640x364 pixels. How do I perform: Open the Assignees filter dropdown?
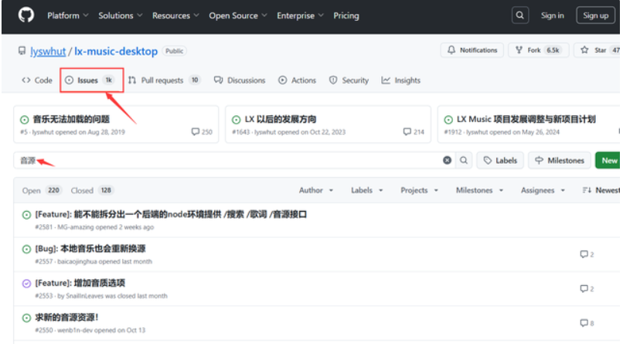click(543, 190)
